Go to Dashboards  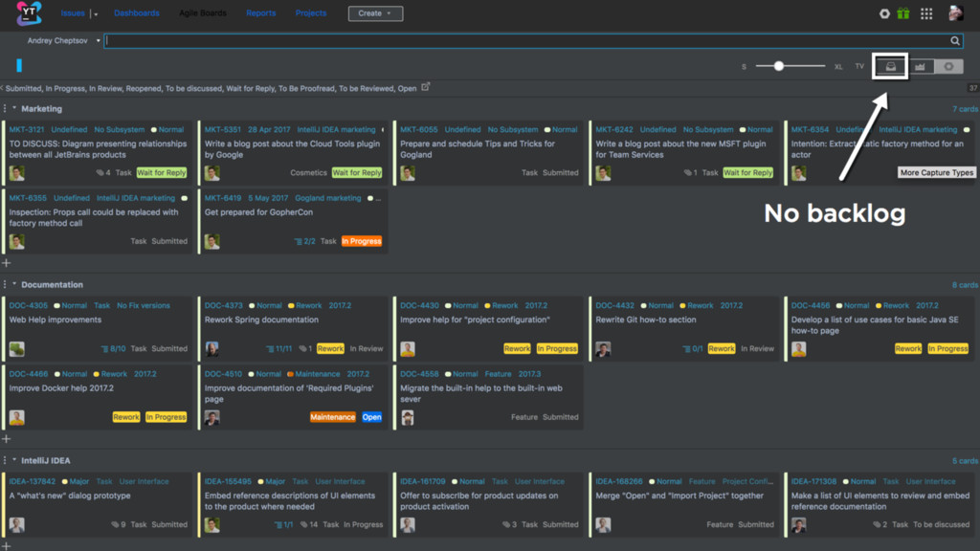click(x=137, y=13)
